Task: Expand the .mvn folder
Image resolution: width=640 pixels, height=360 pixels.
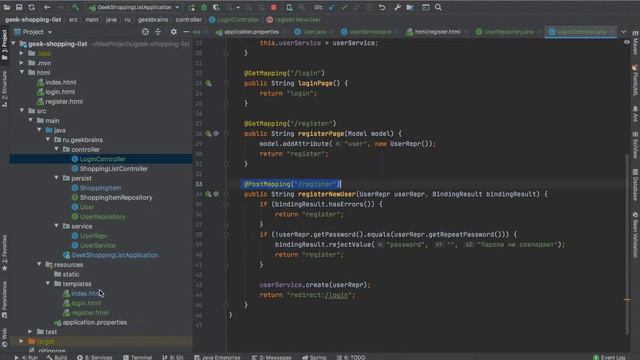Action: coord(22,63)
